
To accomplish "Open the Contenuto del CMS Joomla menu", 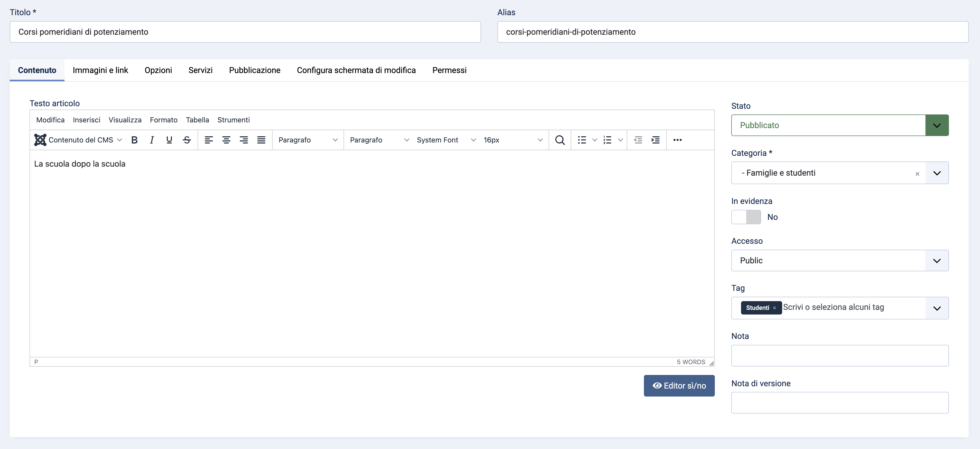I will [78, 140].
